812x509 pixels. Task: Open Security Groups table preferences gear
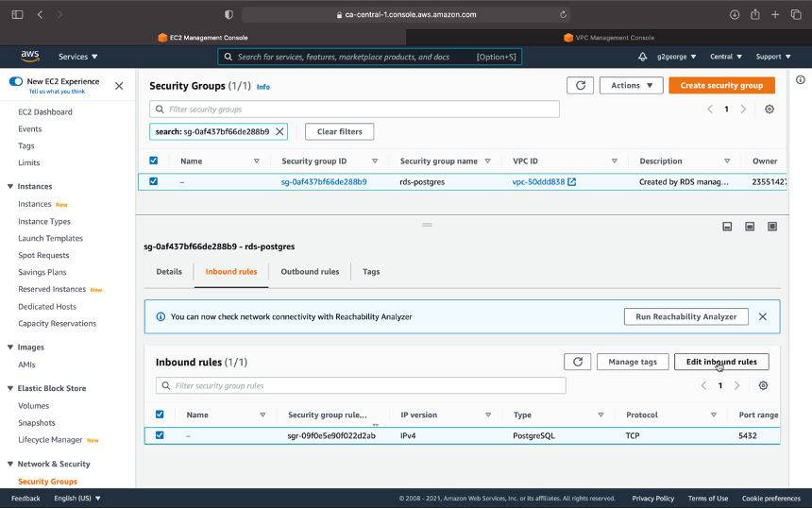click(770, 110)
